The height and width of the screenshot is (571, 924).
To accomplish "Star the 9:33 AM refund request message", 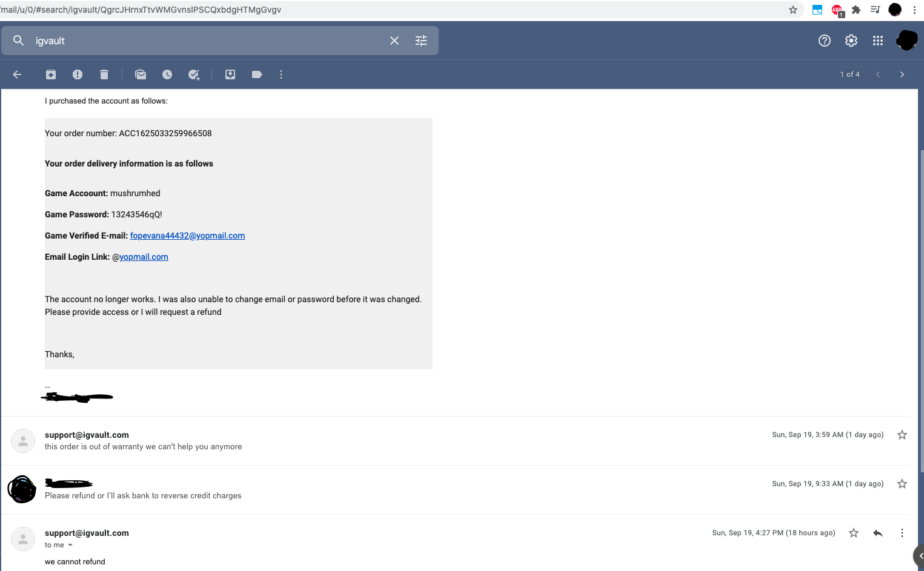I will [x=902, y=484].
